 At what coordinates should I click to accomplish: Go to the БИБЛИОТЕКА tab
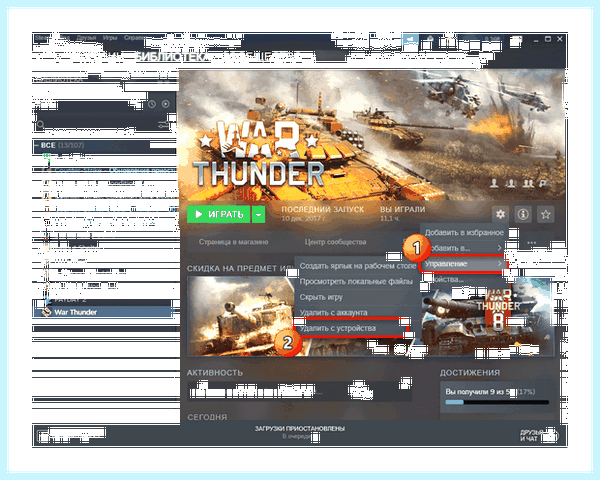coord(173,57)
